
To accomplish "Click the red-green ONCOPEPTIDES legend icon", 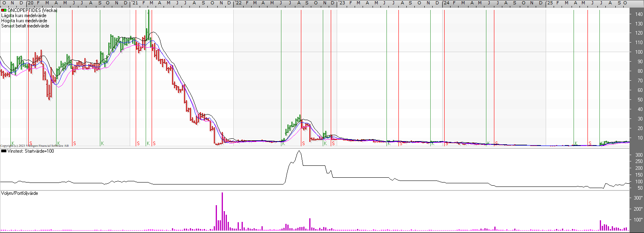I will click(x=4, y=10).
